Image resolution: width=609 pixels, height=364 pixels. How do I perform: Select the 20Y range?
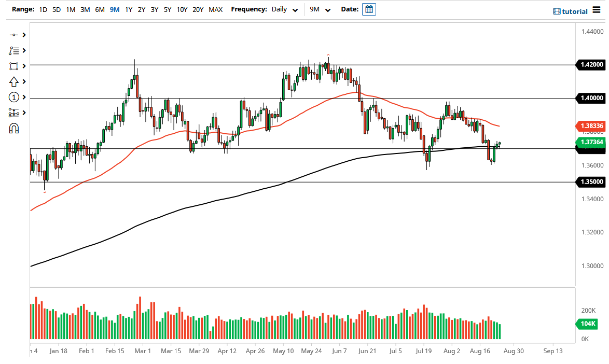point(198,9)
